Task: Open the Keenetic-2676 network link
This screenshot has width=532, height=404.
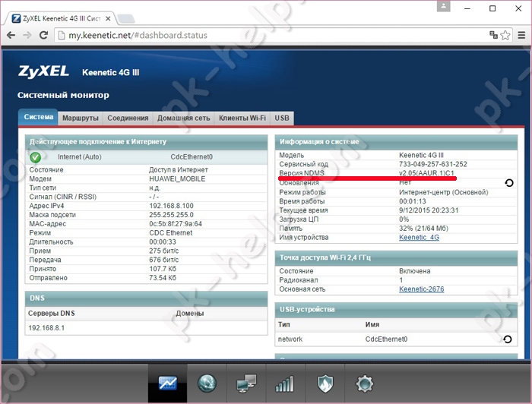Action: 421,289
